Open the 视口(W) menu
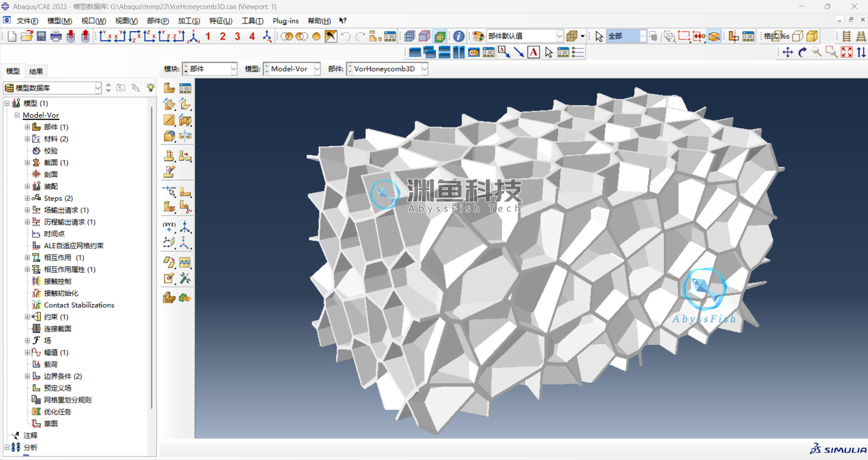Screen dimensions: 868x460 point(94,21)
